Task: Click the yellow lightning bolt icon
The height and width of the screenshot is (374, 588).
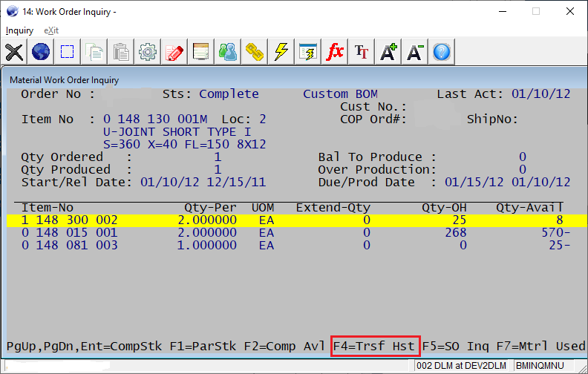Action: (281, 52)
